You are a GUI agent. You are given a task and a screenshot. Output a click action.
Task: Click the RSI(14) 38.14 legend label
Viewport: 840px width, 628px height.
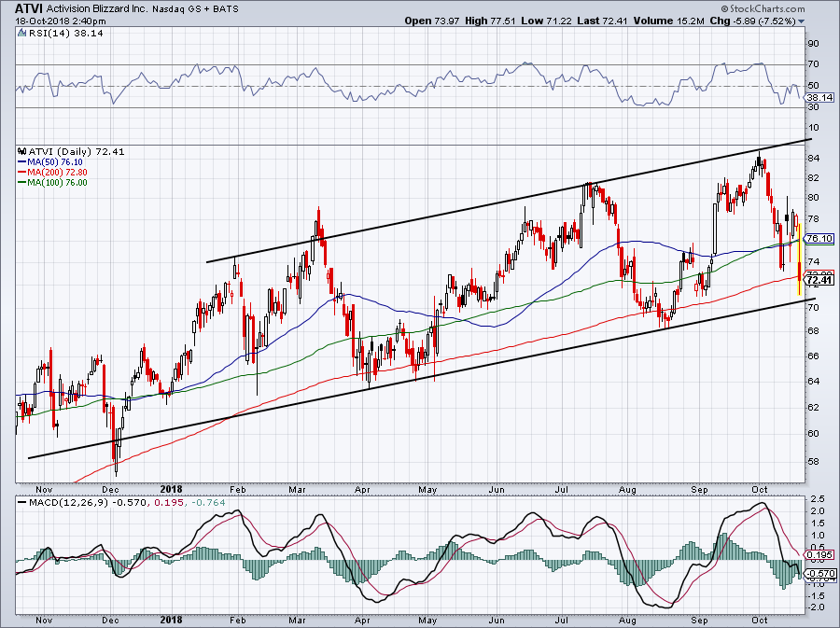66,34
